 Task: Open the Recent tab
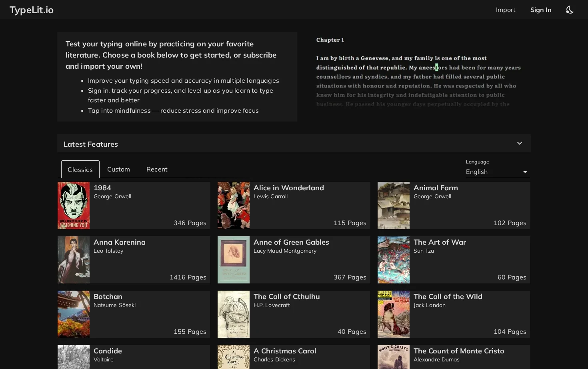point(157,169)
